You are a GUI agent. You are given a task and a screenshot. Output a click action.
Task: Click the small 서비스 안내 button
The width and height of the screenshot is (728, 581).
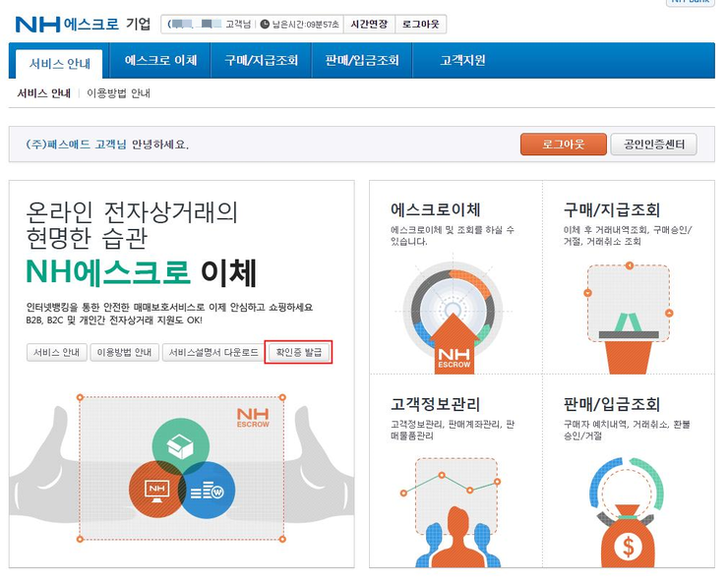[x=57, y=353]
